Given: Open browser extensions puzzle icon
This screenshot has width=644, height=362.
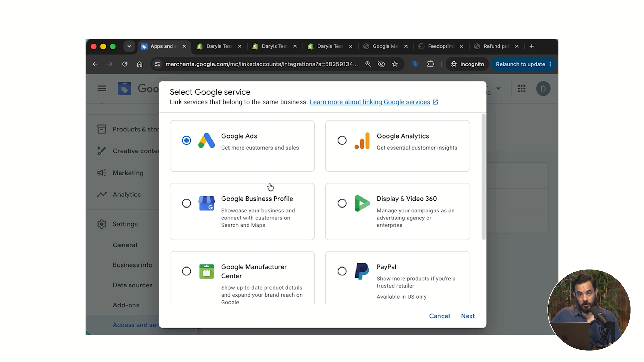Looking at the screenshot, I should click(430, 64).
